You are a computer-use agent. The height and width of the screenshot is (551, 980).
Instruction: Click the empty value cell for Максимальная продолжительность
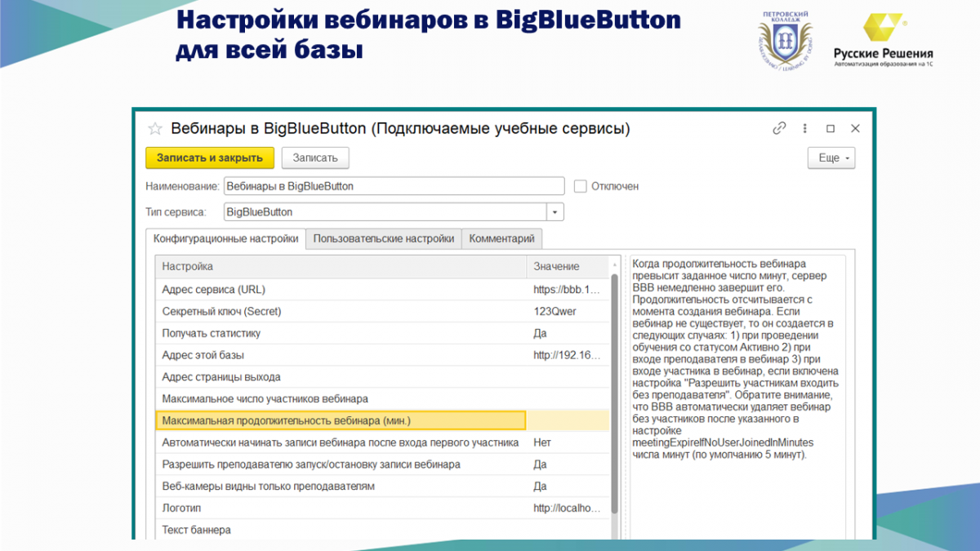click(x=568, y=420)
